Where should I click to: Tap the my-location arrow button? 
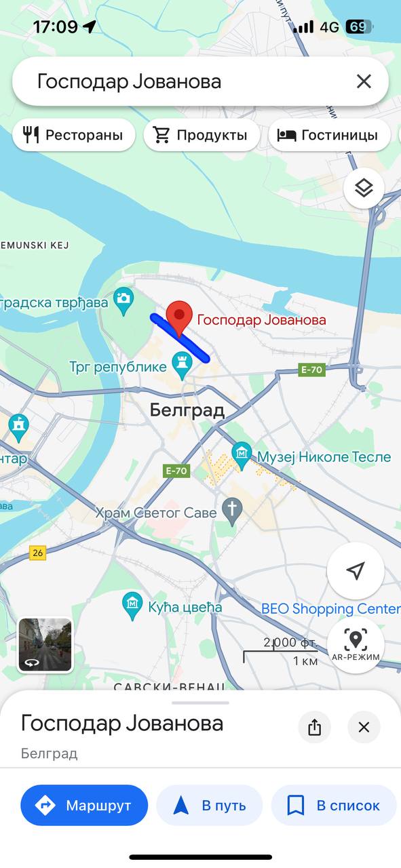coord(356,571)
